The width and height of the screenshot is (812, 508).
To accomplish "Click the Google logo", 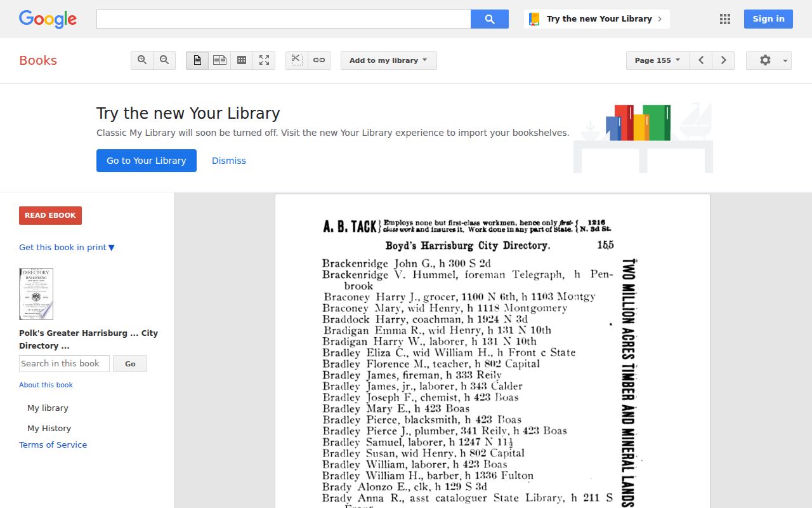I will tap(48, 19).
